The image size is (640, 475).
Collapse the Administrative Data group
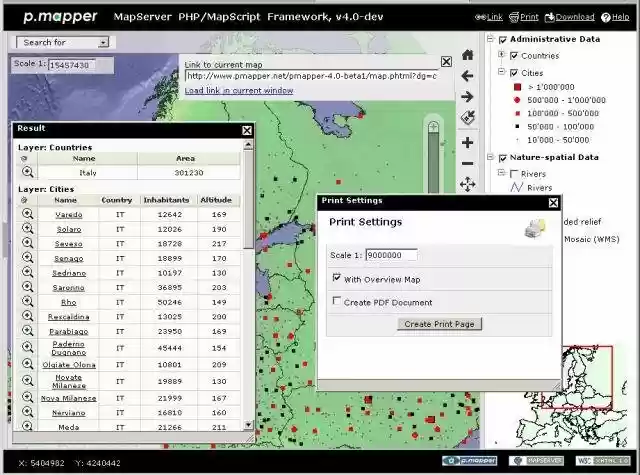(491, 39)
